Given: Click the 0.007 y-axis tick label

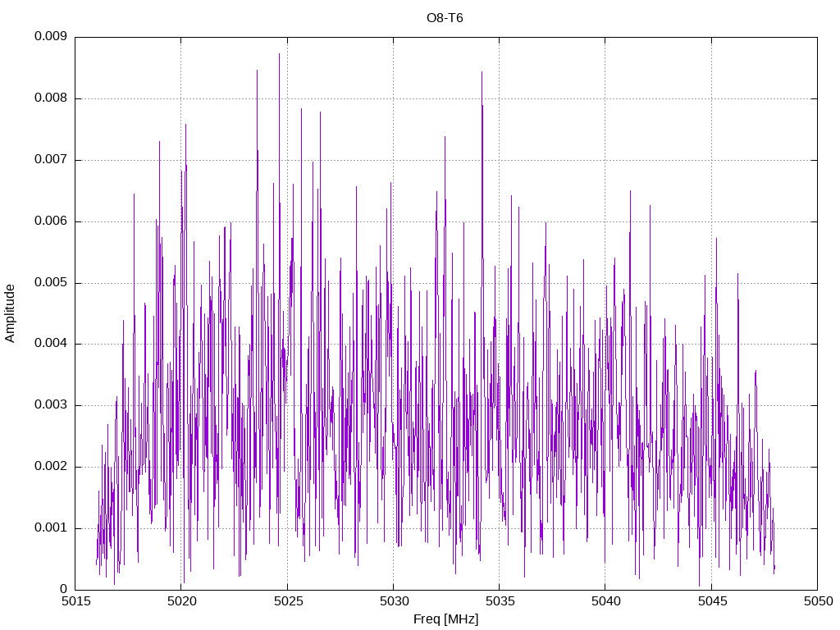Looking at the screenshot, I should click(x=51, y=160).
